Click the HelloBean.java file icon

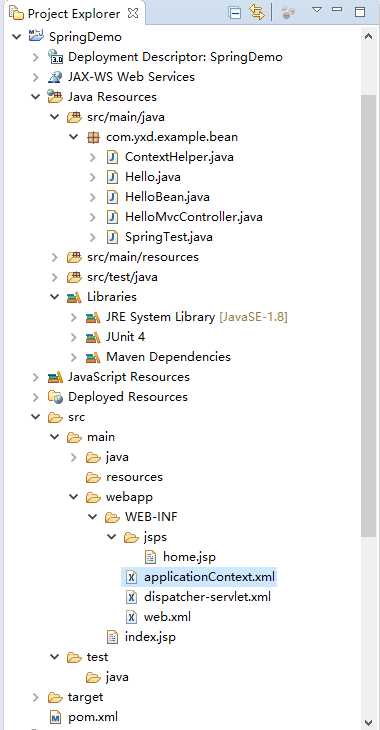112,197
